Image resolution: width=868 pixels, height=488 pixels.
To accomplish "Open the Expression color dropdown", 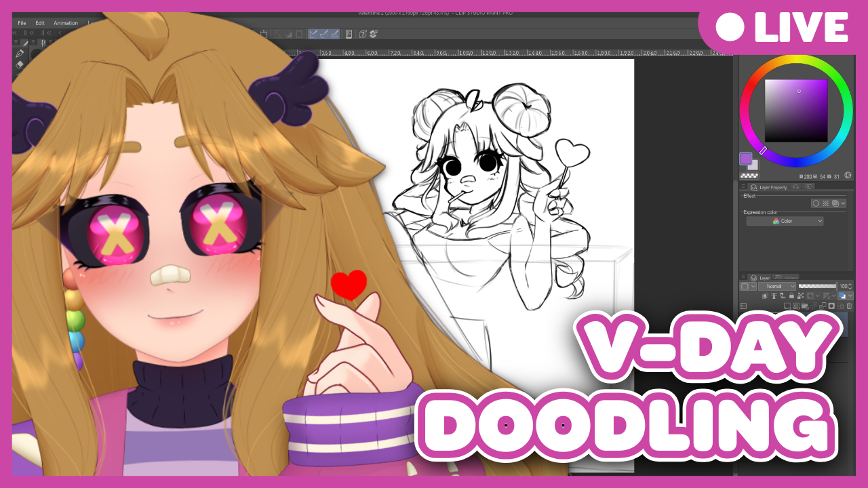I will [x=785, y=221].
